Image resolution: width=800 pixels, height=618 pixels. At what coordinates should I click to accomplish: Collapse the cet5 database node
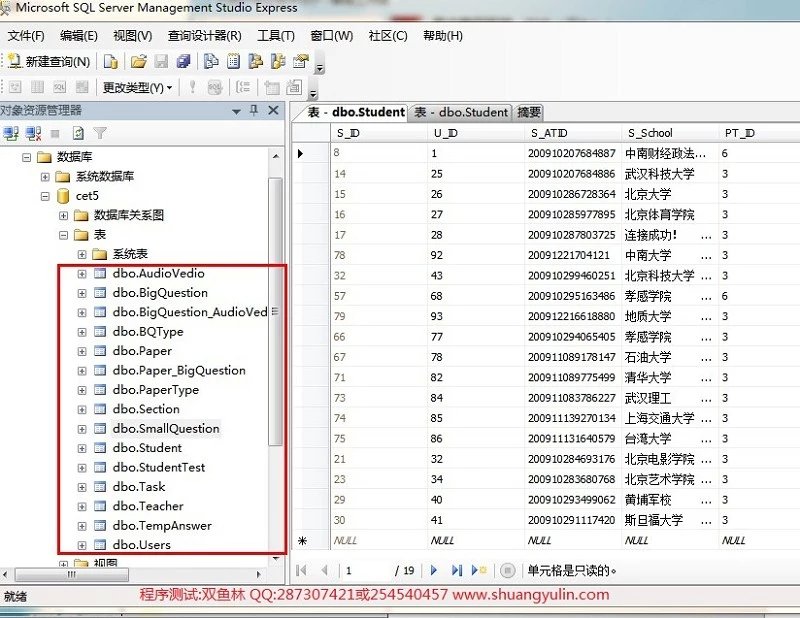pos(45,196)
